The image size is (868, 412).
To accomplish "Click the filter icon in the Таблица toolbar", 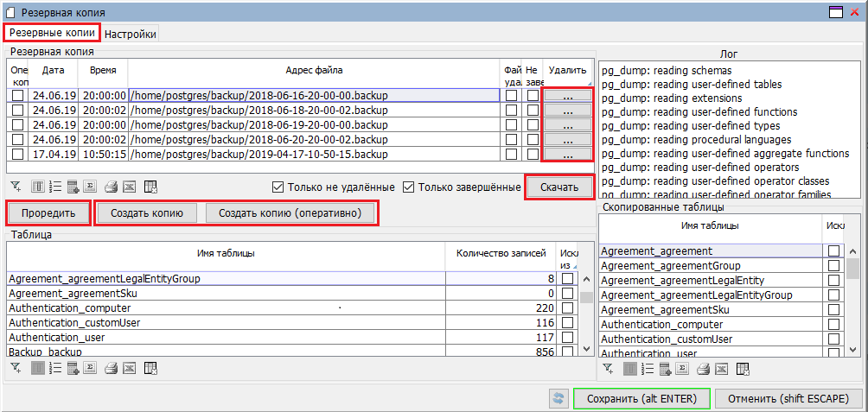I will (x=16, y=369).
